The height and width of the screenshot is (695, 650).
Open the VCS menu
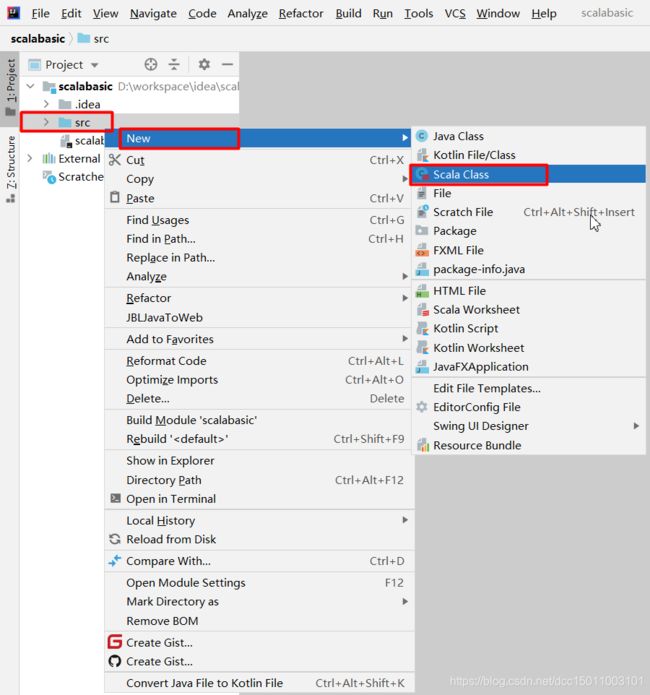(455, 14)
